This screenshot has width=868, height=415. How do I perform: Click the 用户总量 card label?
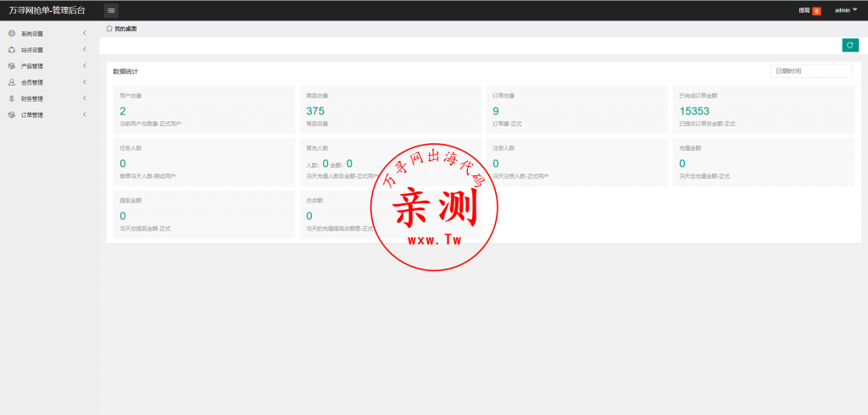pyautogui.click(x=131, y=96)
